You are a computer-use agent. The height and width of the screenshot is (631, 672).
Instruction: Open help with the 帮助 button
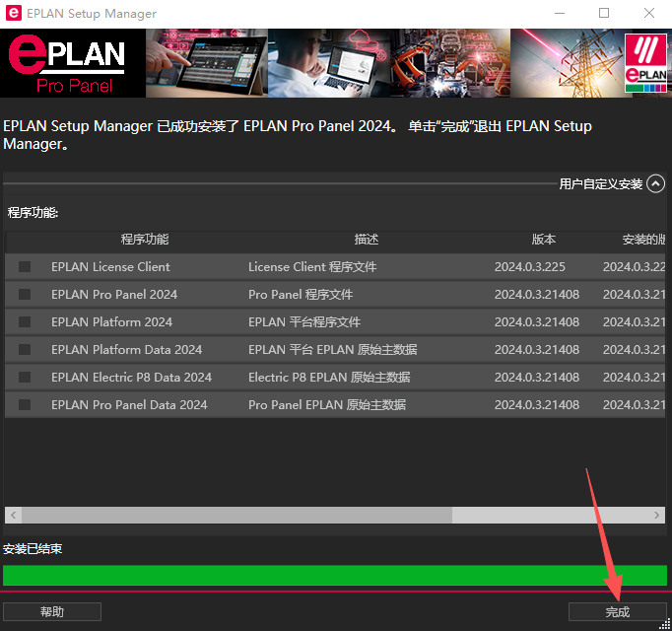52,611
